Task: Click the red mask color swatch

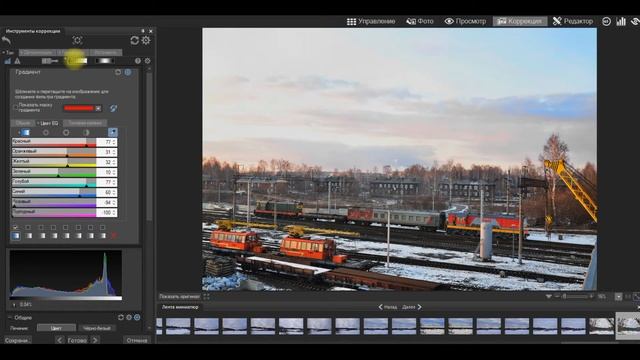Action: pos(79,108)
